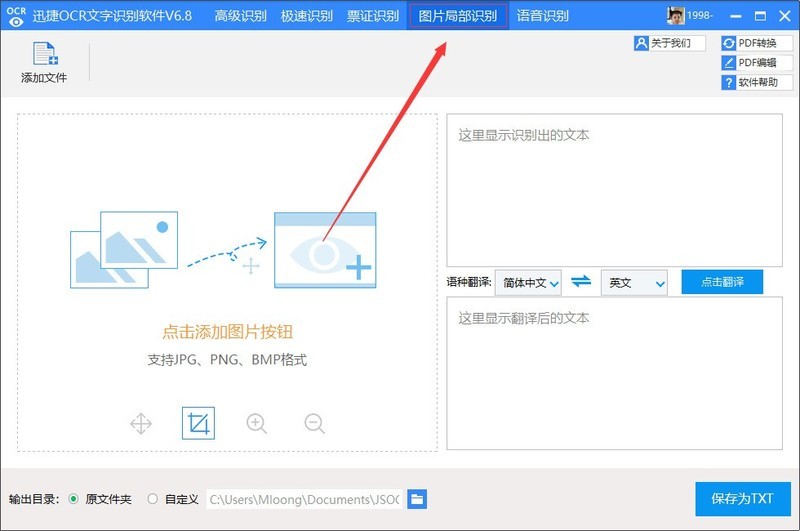Click the user avatar icon in title bar

676,15
